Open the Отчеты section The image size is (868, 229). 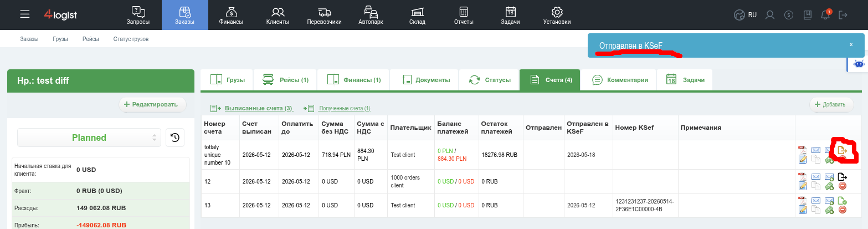coord(464,15)
